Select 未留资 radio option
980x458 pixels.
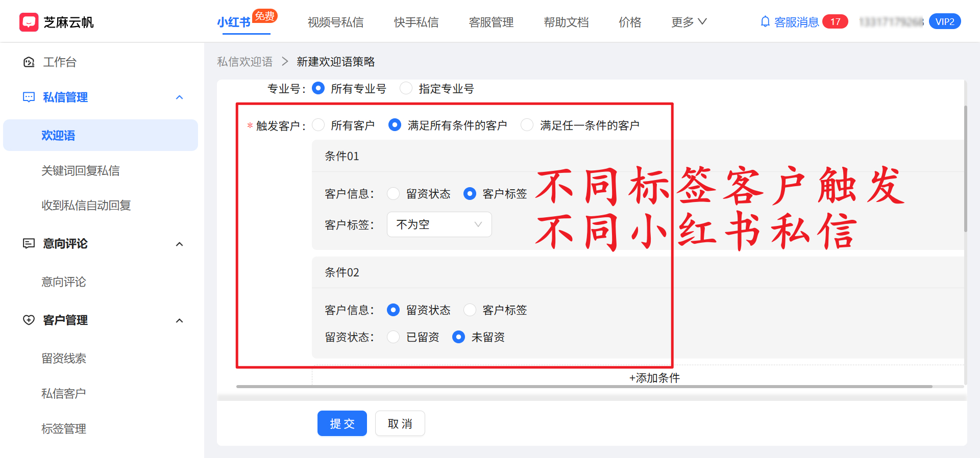[458, 337]
